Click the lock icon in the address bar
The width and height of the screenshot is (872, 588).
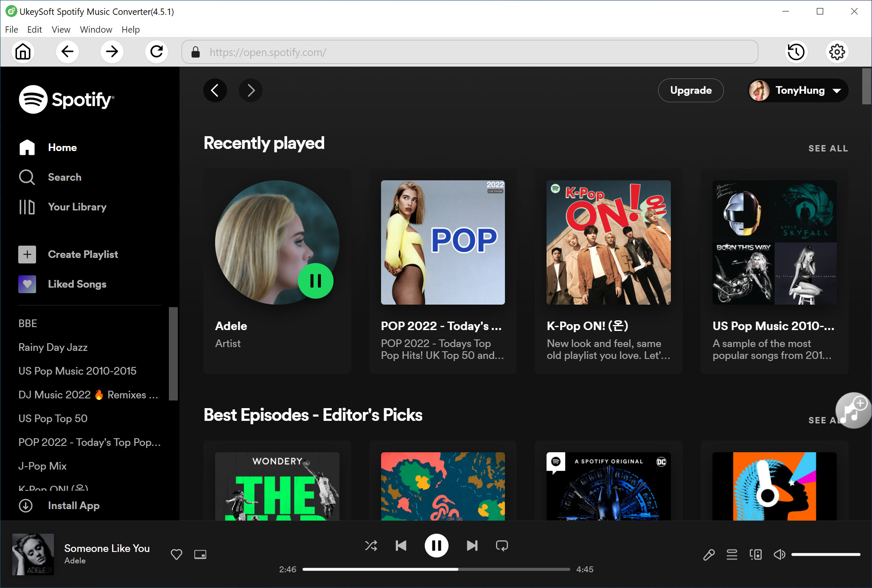click(x=195, y=52)
